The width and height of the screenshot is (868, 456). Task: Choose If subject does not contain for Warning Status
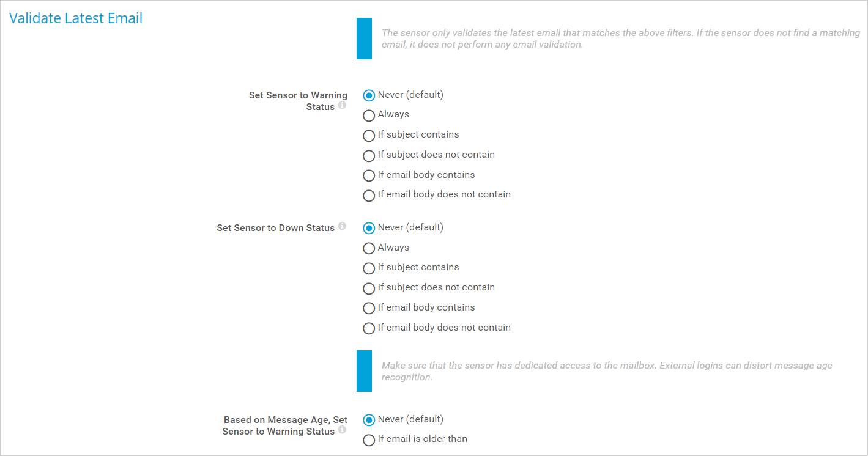pos(369,156)
